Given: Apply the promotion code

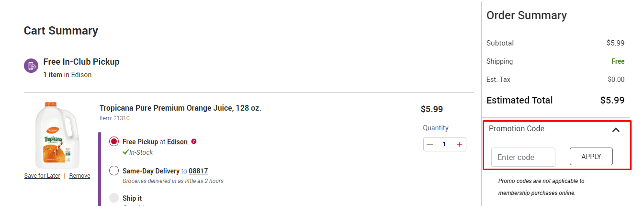Looking at the screenshot, I should (x=591, y=157).
